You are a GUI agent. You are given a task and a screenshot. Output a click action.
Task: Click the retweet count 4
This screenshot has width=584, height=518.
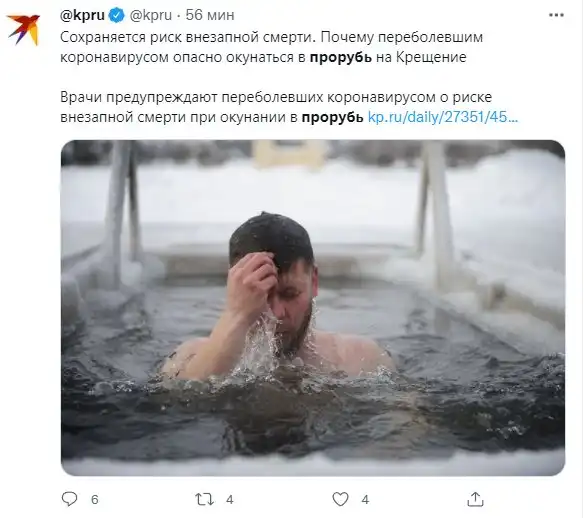tap(230, 499)
